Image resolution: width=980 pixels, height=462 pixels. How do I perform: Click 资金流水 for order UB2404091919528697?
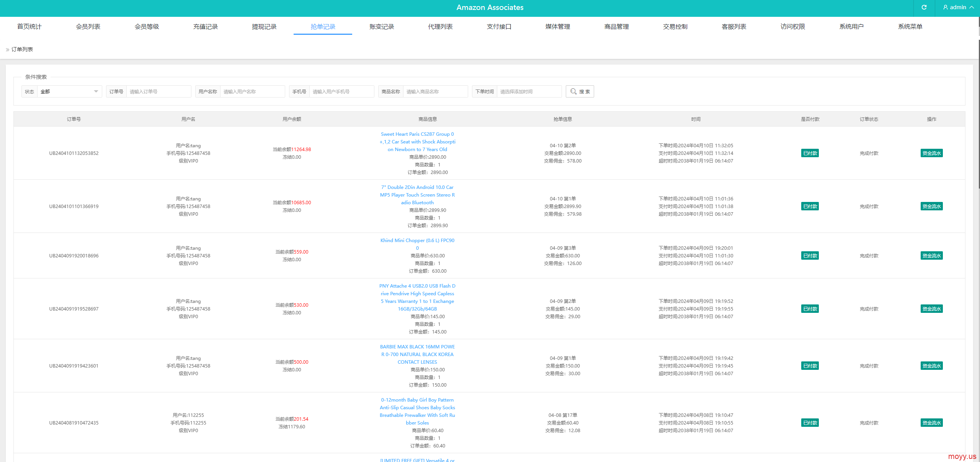point(931,309)
